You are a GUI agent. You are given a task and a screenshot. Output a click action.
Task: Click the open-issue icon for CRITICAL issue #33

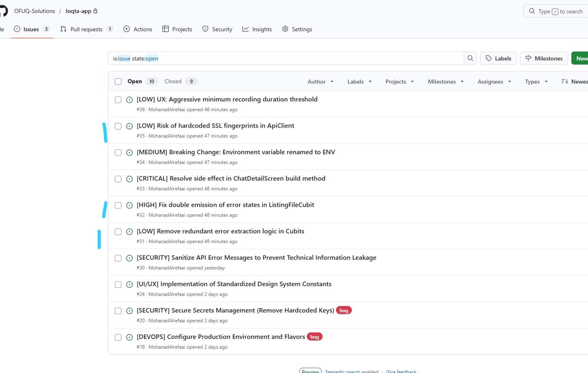click(x=129, y=179)
